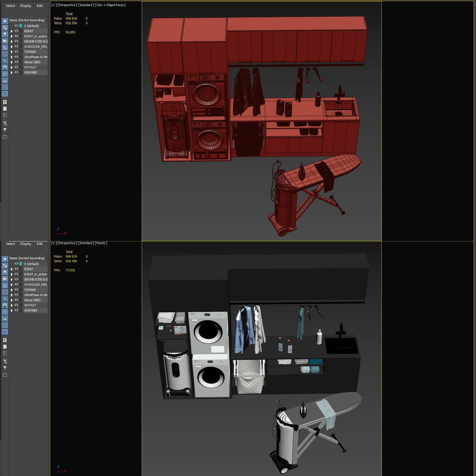The image size is (476, 476).
Task: Expand B2847 layer in upper scene explorer
Action: point(12,31)
